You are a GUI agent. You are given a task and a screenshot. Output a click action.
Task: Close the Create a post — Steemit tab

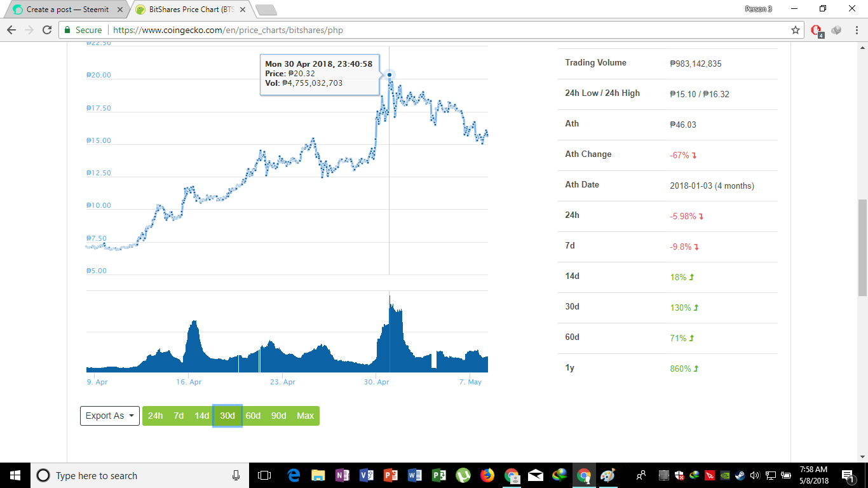120,10
